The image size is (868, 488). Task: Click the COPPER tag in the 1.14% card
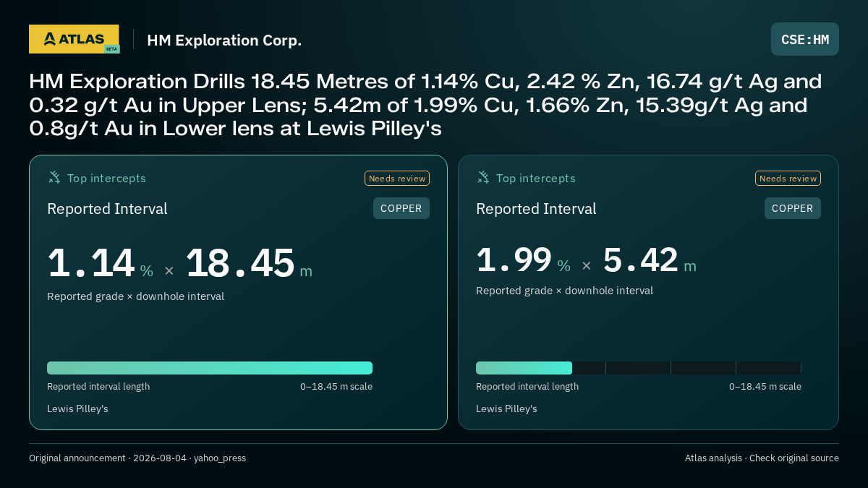tap(401, 208)
